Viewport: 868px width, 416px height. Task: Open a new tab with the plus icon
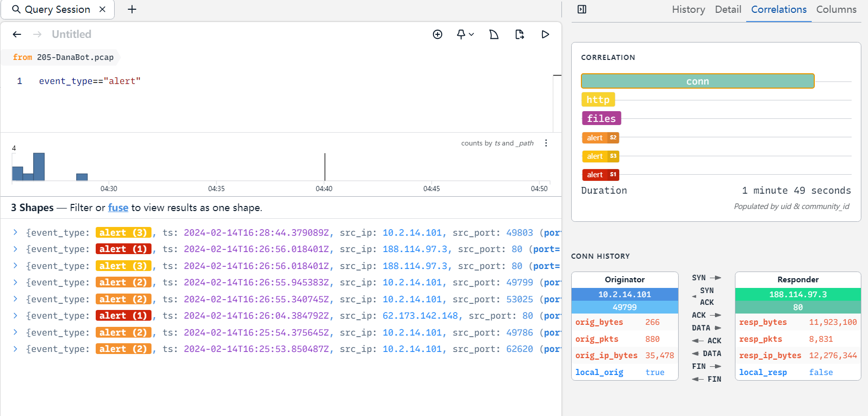tap(132, 9)
